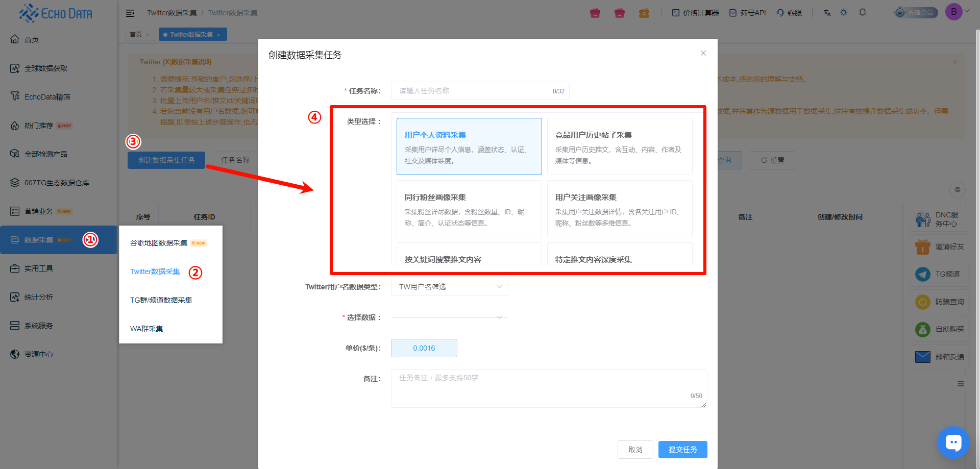
Task: Click the 邮箱反馈 envelope icon
Action: tap(923, 357)
